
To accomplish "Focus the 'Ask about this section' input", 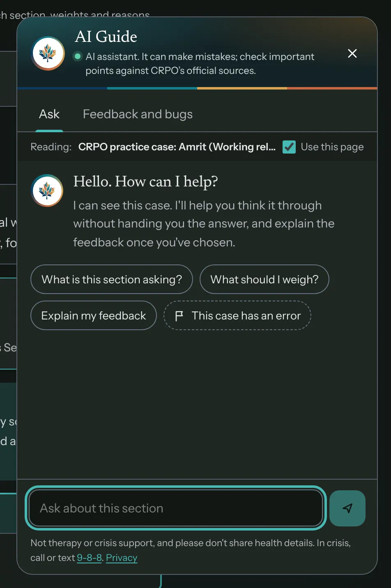I will pyautogui.click(x=176, y=508).
